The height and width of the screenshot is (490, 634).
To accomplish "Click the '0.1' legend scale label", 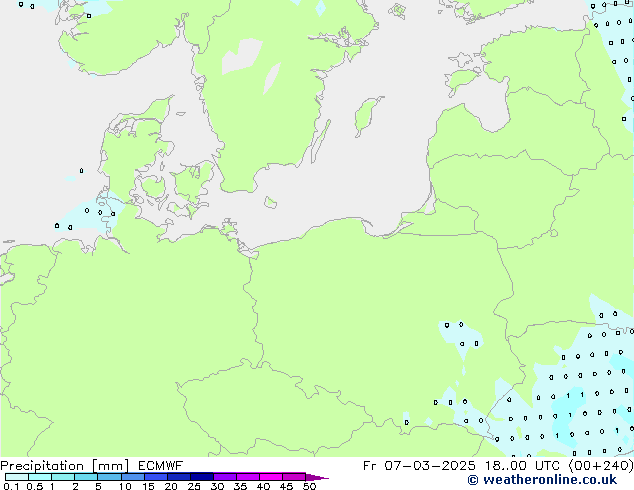I will pyautogui.click(x=11, y=486).
